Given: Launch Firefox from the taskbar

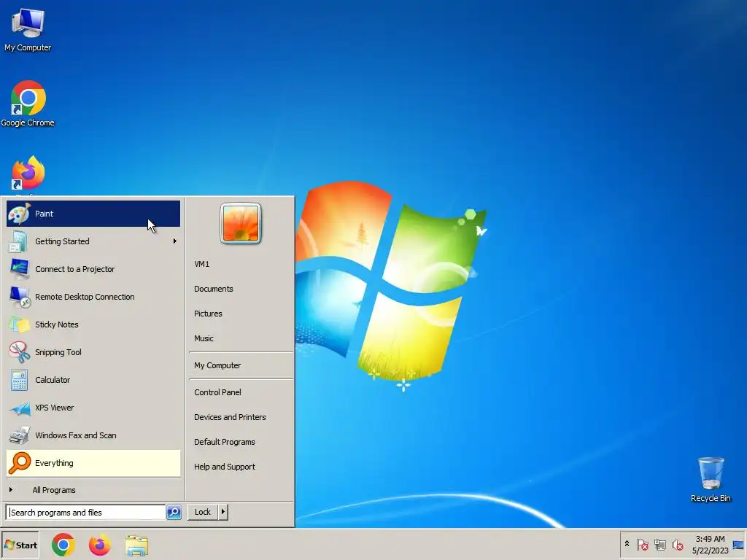Looking at the screenshot, I should coord(99,545).
